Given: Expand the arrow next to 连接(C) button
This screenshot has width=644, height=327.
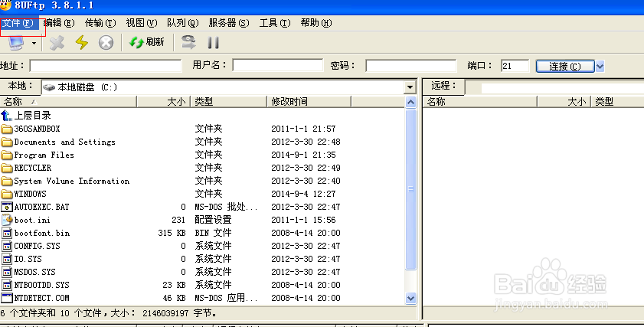Looking at the screenshot, I should click(600, 66).
